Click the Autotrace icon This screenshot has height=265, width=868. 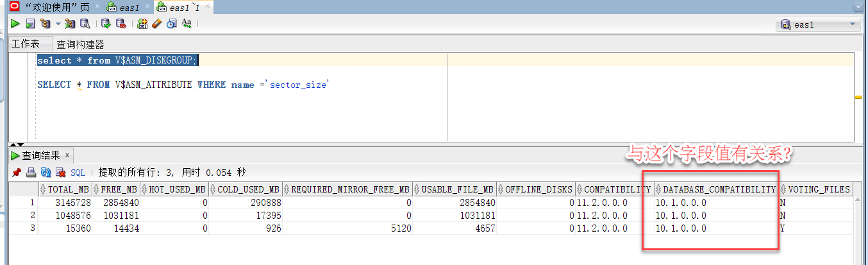(70, 24)
